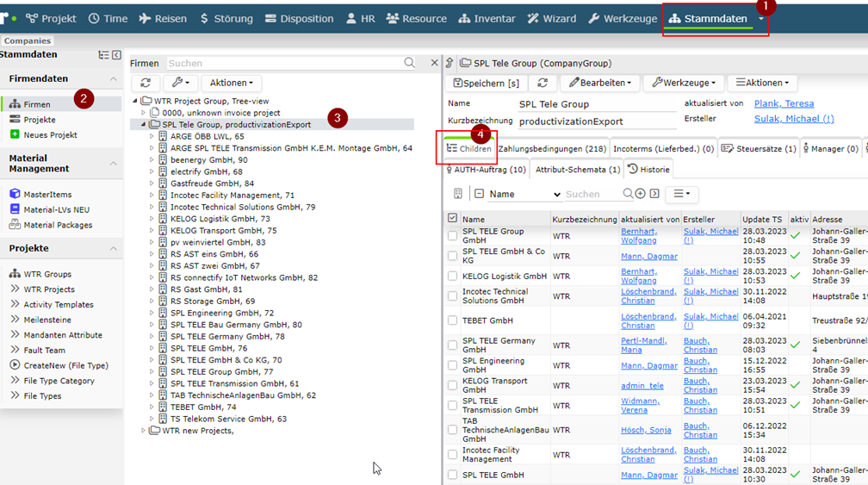Collapse the Projekte section
The image size is (868, 485).
click(113, 249)
